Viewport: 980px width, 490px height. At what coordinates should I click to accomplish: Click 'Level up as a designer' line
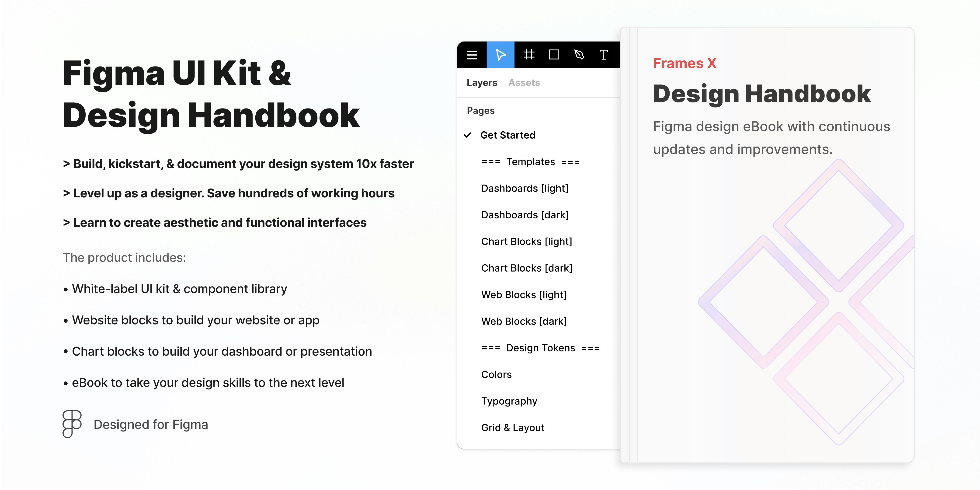coord(229,193)
